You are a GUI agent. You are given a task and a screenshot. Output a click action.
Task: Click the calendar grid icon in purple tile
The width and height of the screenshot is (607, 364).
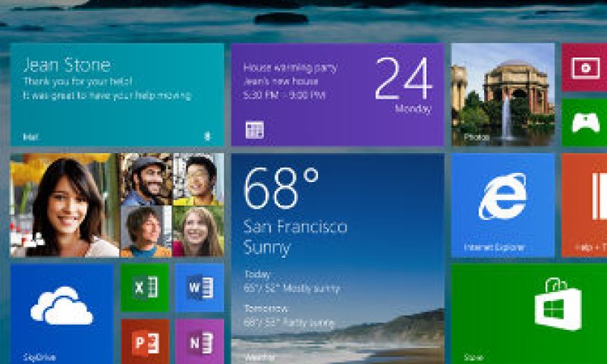255,130
